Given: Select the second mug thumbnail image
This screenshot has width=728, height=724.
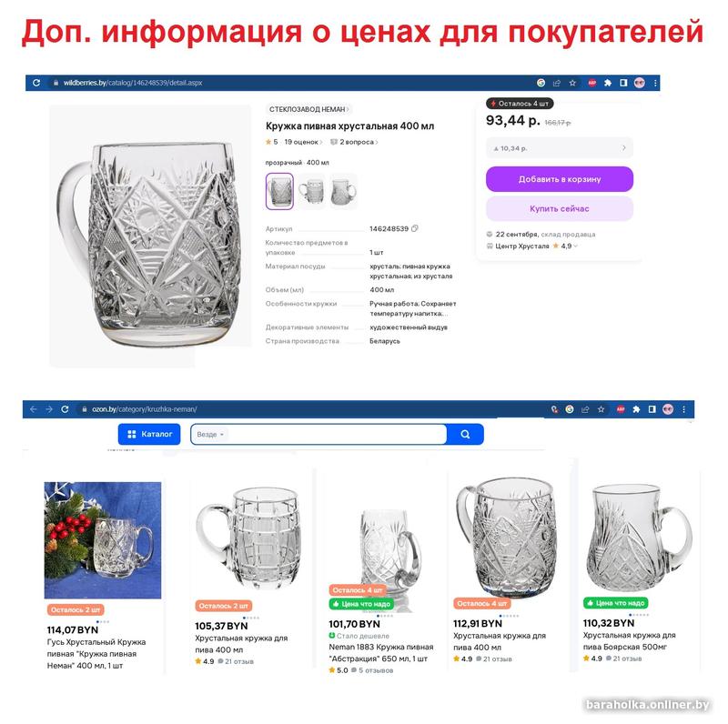Looking at the screenshot, I should (311, 191).
